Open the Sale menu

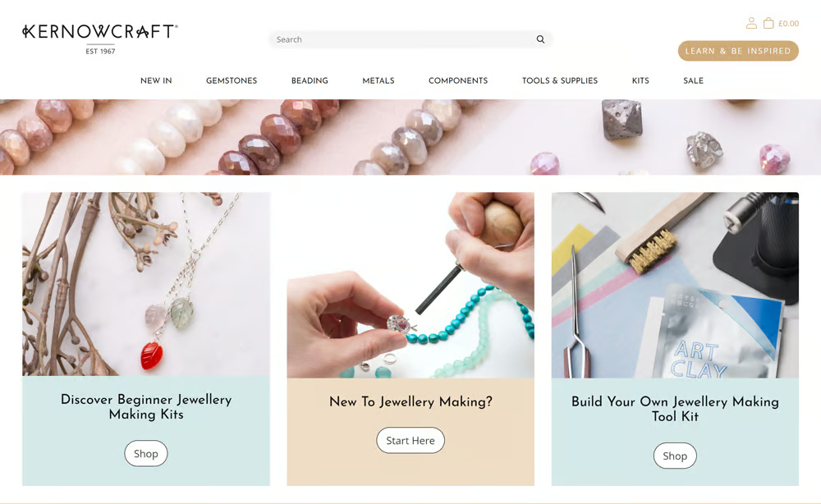coord(693,80)
